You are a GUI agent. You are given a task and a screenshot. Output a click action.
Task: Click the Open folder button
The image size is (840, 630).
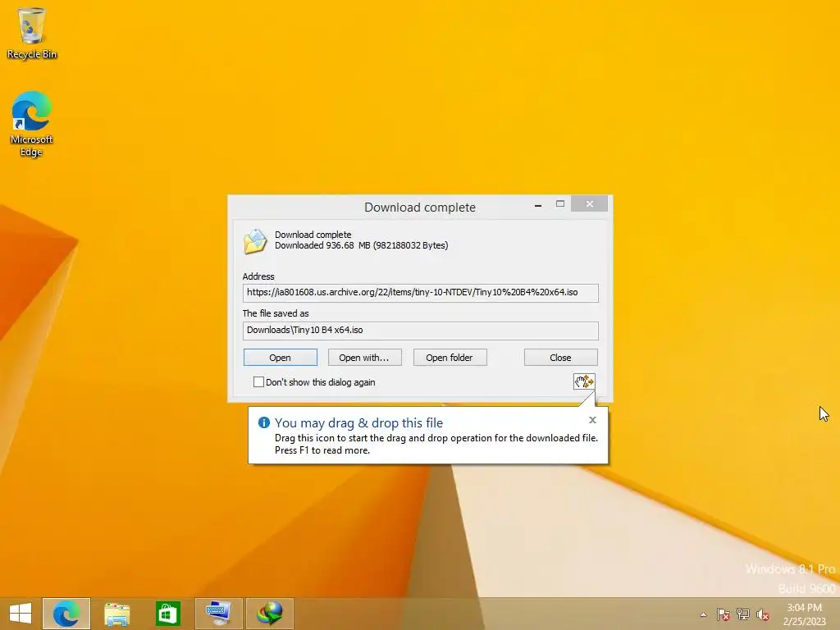coord(450,358)
